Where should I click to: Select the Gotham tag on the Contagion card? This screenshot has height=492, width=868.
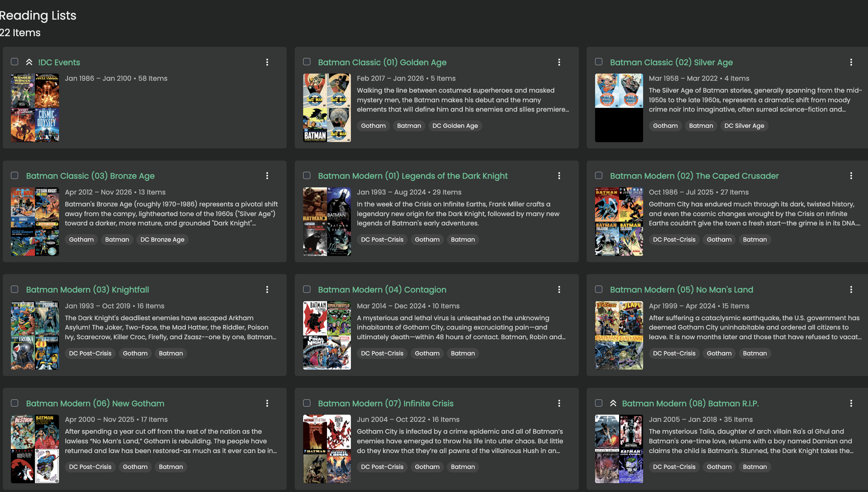(427, 354)
